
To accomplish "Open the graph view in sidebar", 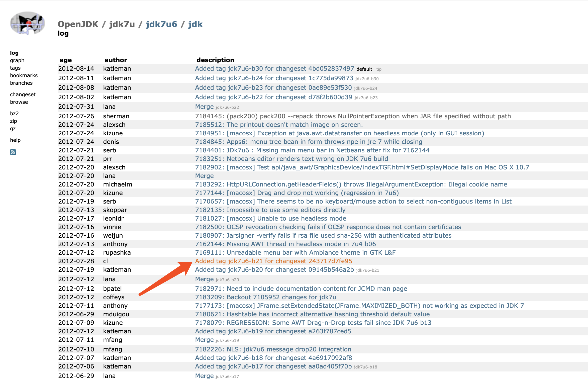I will pyautogui.click(x=17, y=60).
